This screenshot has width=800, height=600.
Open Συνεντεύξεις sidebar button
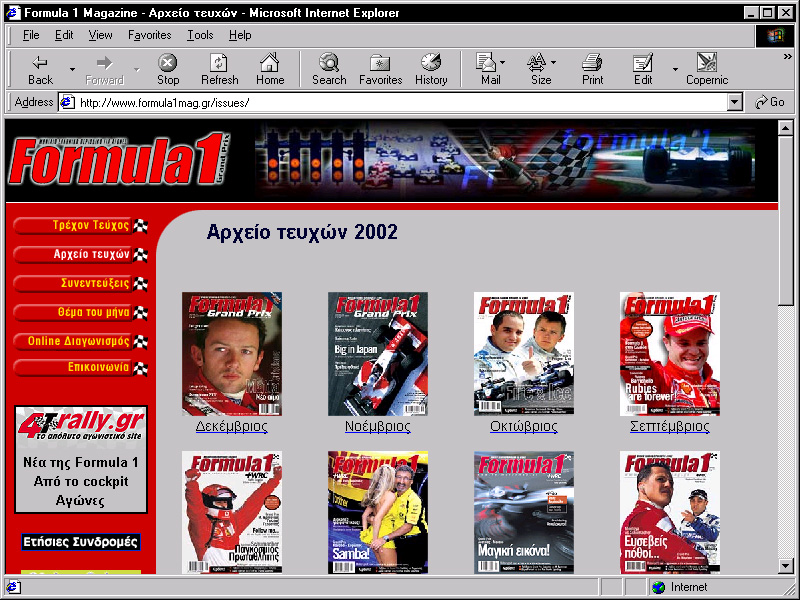(81, 283)
